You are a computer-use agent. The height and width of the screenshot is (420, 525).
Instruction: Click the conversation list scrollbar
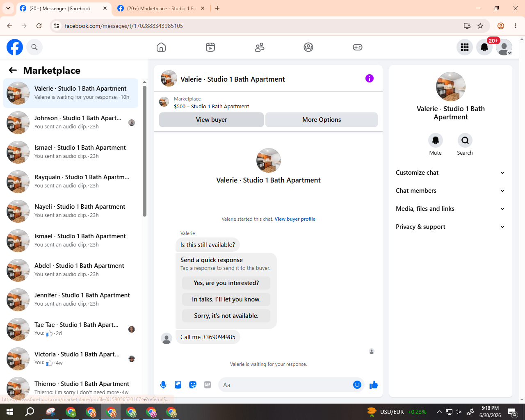tap(144, 151)
